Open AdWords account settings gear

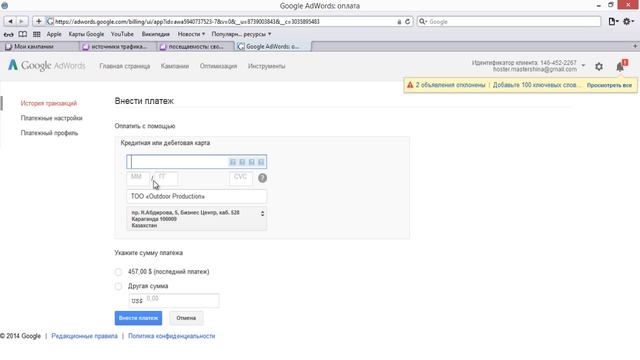click(599, 67)
